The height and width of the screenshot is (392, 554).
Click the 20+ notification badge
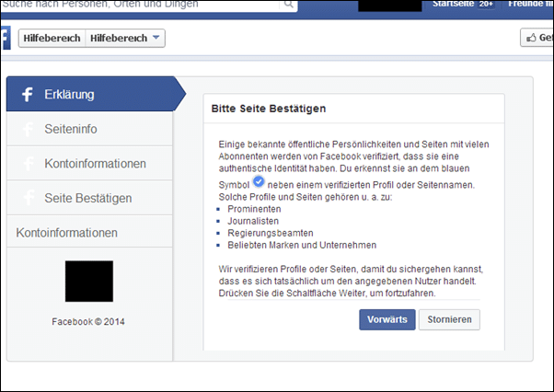(x=486, y=4)
